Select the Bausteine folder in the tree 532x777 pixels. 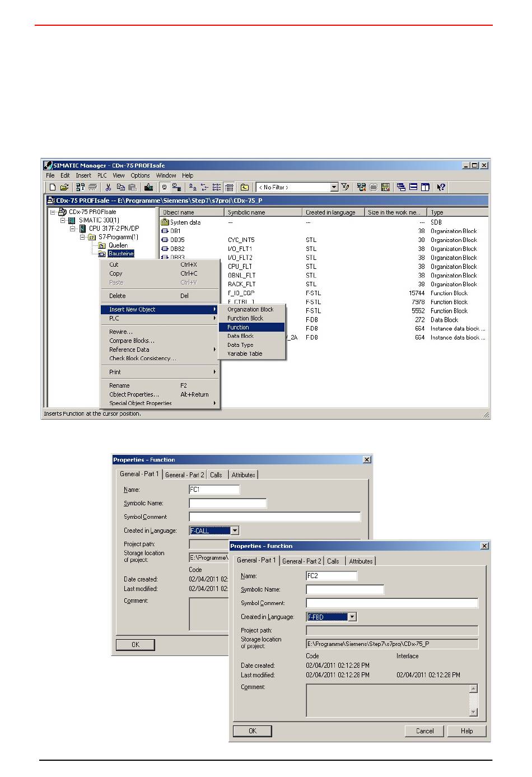(121, 254)
